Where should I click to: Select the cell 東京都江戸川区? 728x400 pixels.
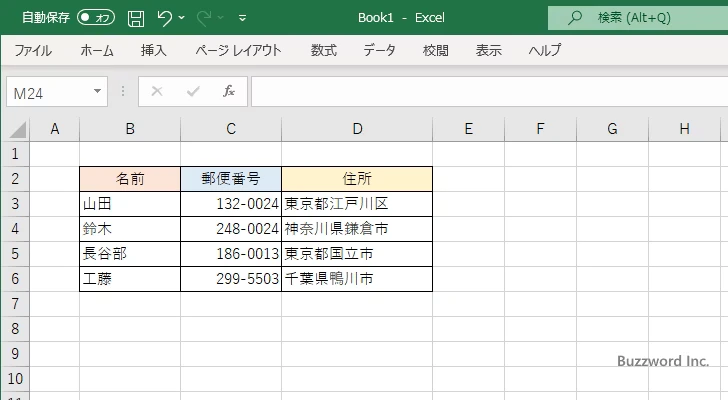point(357,204)
